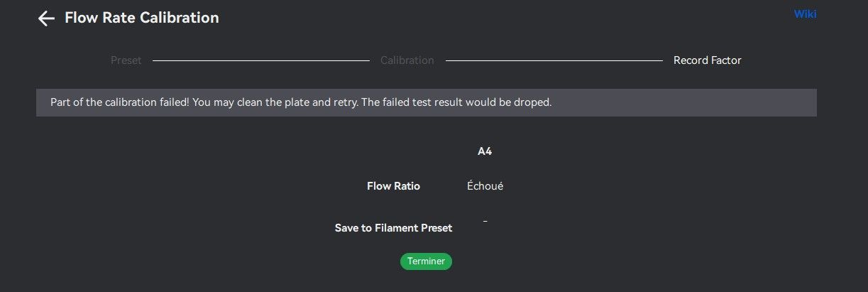The image size is (868, 292).
Task: Select the Record Factor step
Action: [x=707, y=60]
